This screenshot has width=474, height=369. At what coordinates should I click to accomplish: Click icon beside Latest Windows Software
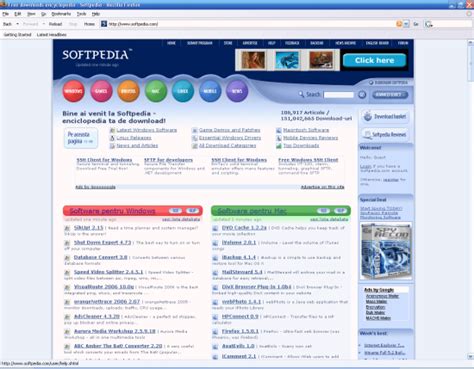112,130
